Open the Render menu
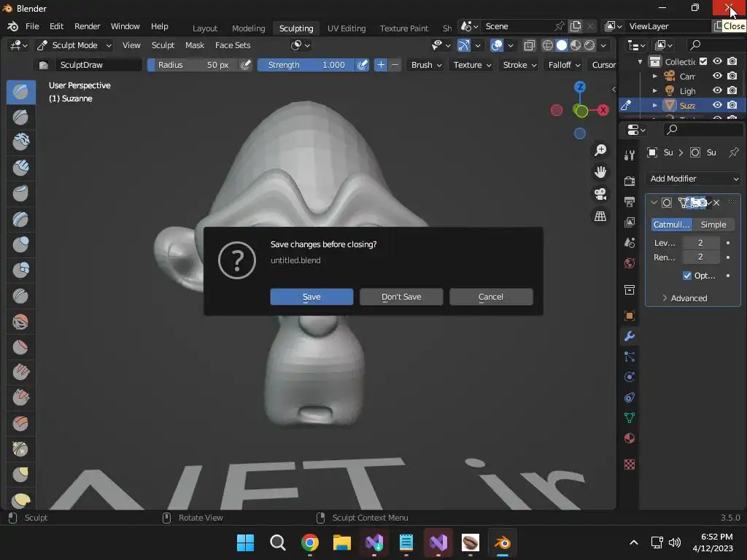 [88, 26]
